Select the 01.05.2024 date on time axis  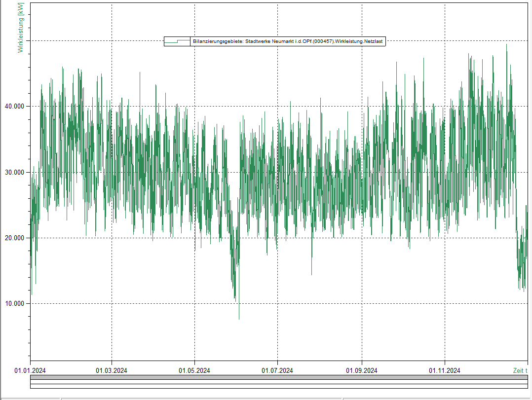point(194,370)
